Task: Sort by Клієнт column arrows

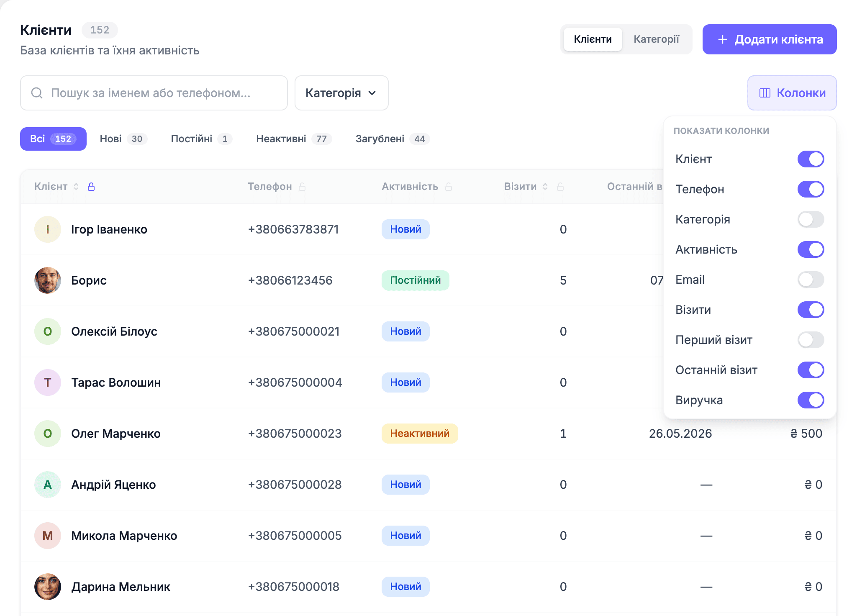Action: coord(76,187)
